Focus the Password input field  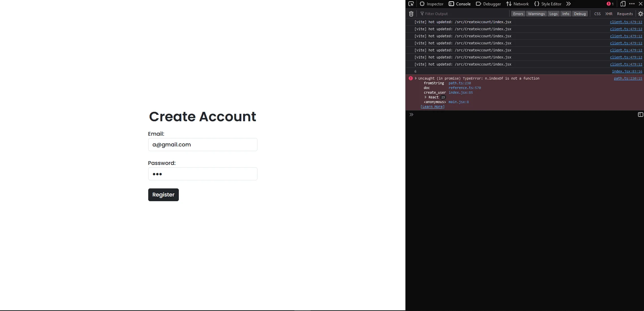click(203, 174)
